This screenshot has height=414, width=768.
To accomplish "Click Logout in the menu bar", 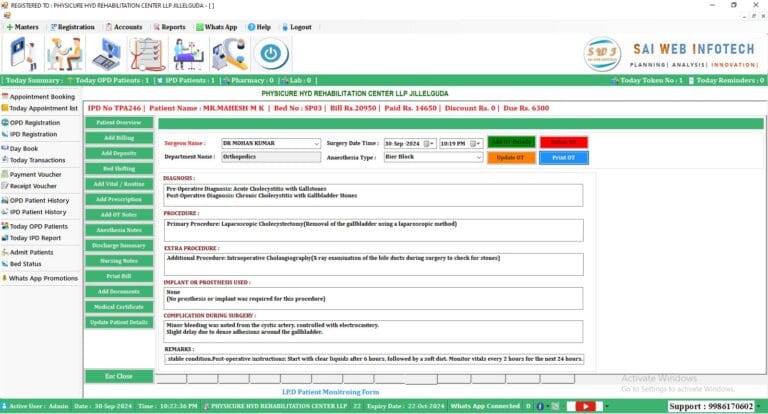I will (297, 27).
